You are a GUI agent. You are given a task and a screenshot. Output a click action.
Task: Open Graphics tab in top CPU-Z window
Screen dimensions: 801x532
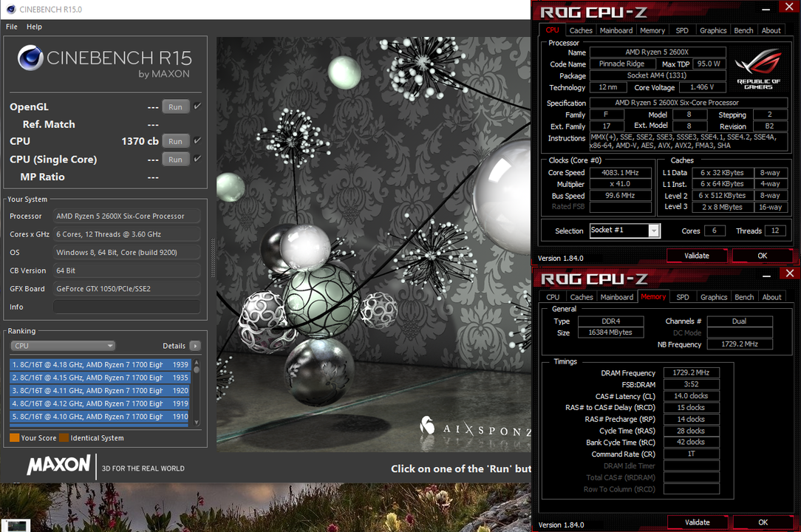click(713, 30)
